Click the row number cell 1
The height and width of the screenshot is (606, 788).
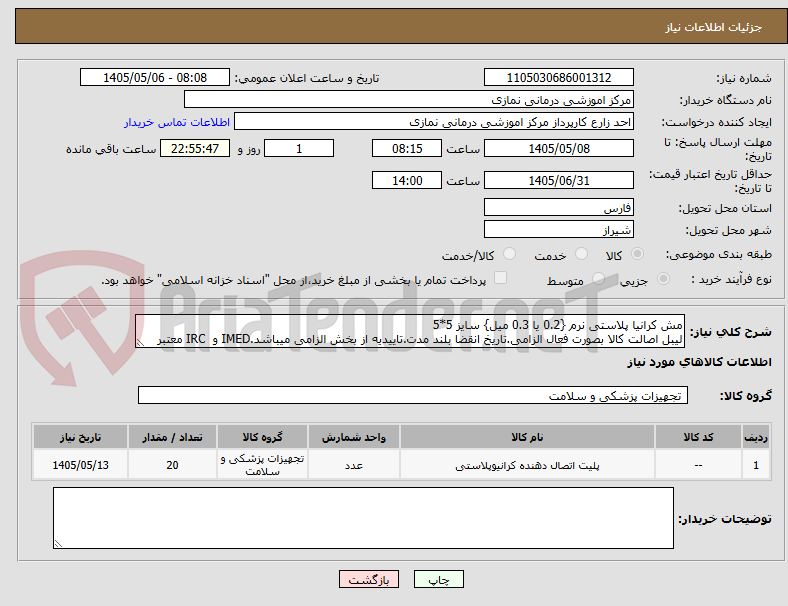pyautogui.click(x=756, y=465)
